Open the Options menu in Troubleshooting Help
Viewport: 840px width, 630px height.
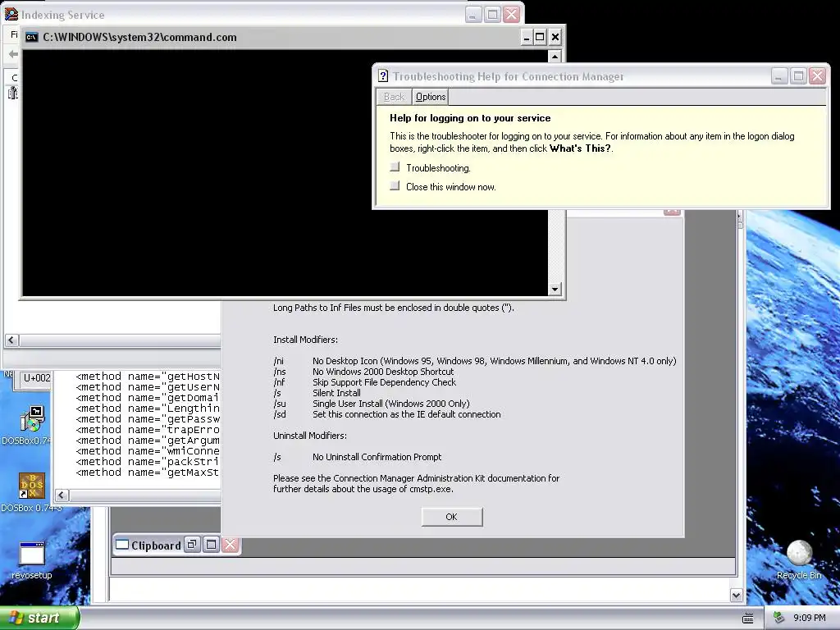point(430,97)
